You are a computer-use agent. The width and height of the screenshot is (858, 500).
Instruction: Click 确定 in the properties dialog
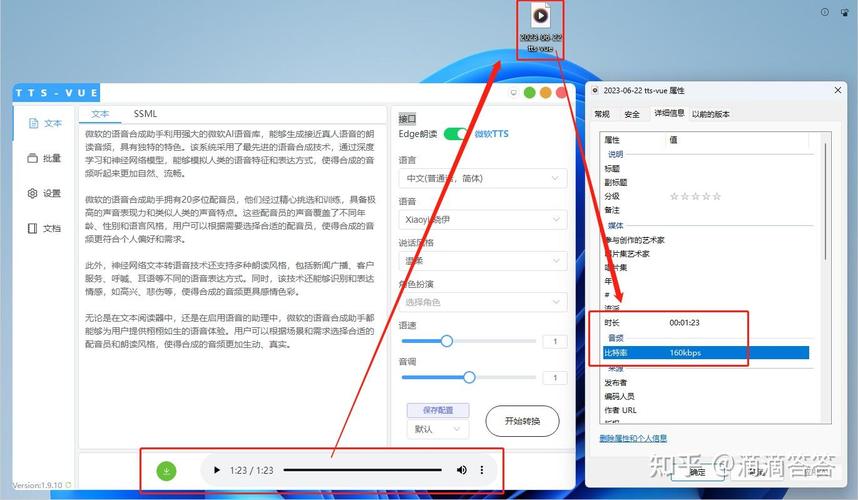click(x=698, y=472)
